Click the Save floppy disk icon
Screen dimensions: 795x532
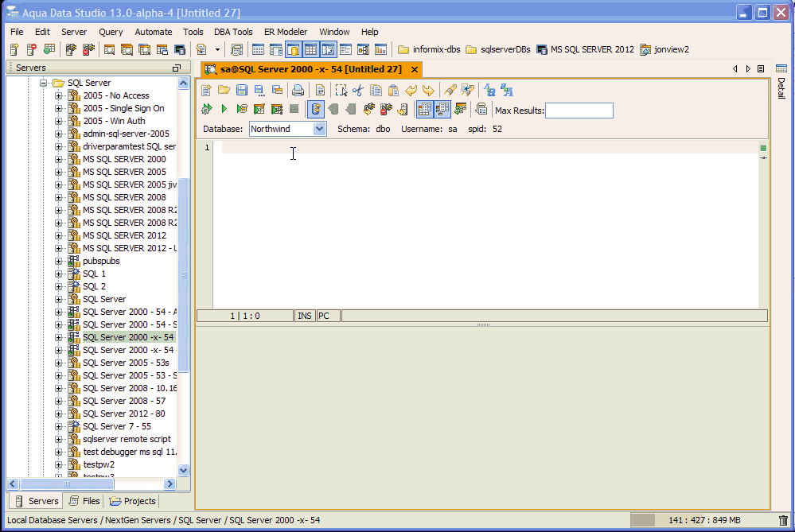coord(241,90)
